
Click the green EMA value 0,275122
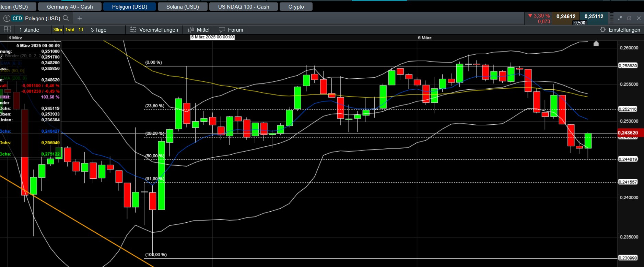tap(50, 154)
